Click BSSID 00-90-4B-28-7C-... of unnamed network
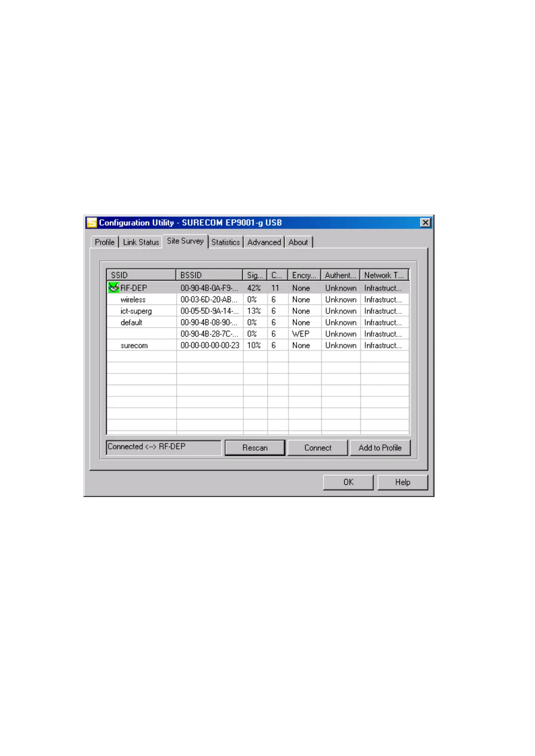Image resolution: width=535 pixels, height=756 pixels. point(209,334)
